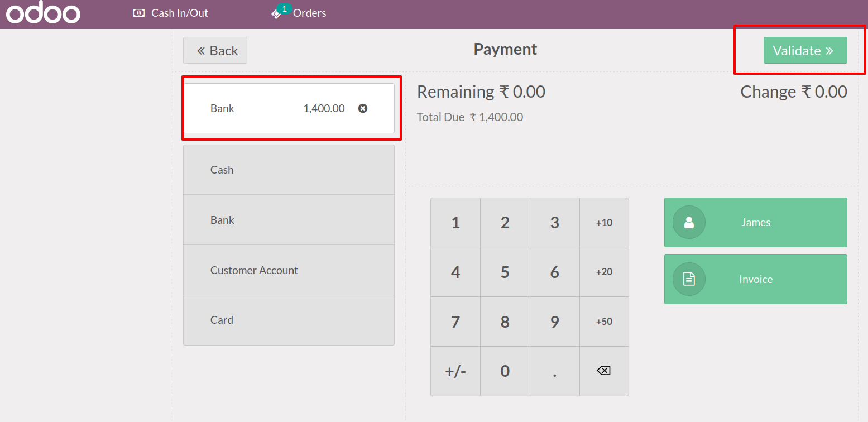This screenshot has width=868, height=422.
Task: Go back using the Back button
Action: [x=215, y=51]
